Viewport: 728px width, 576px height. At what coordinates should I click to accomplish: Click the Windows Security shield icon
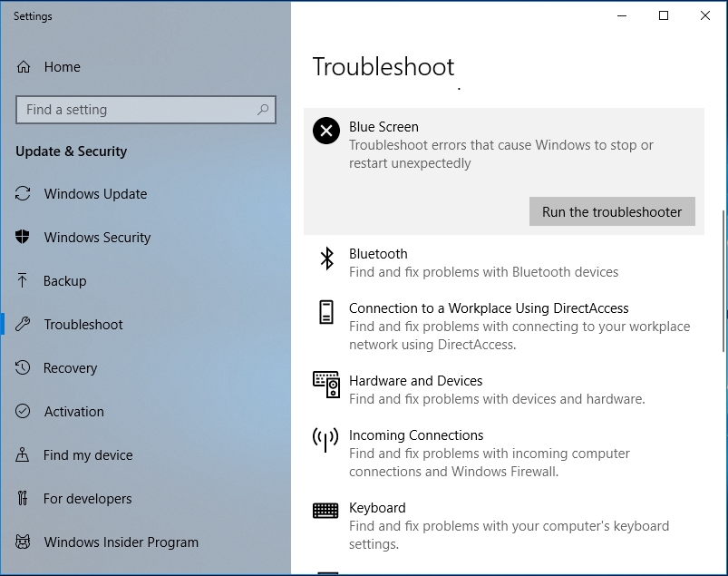[x=23, y=237]
